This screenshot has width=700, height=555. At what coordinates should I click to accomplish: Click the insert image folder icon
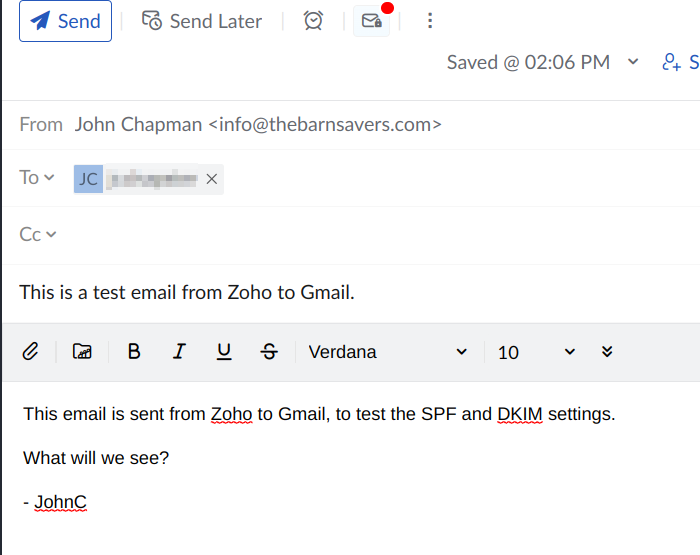click(x=82, y=352)
